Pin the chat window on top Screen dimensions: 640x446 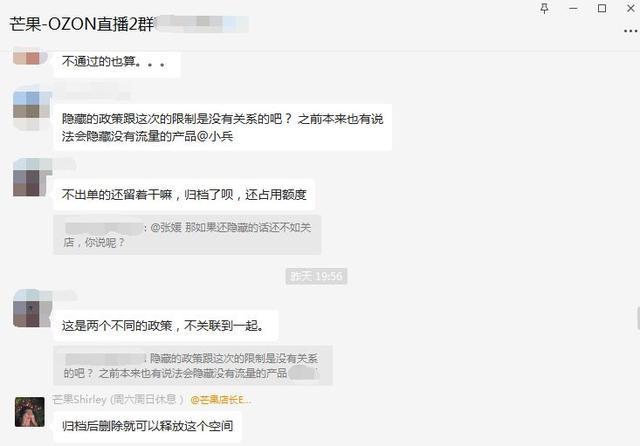tap(544, 9)
